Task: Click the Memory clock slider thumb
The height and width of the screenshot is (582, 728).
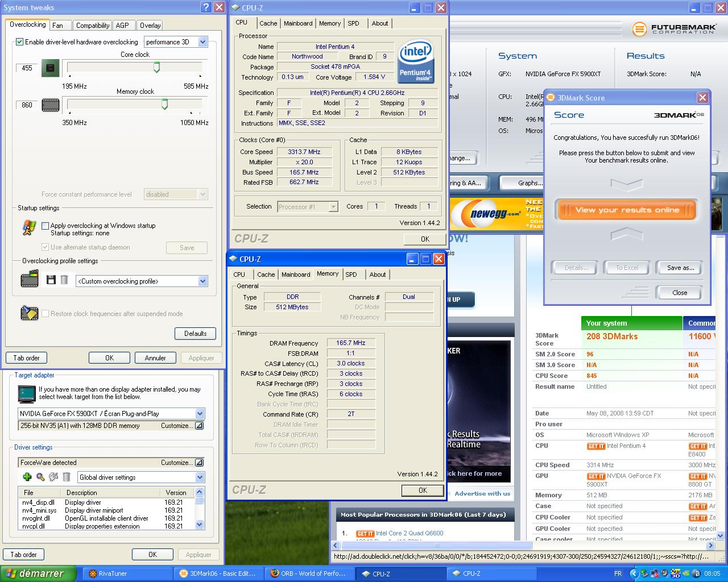Action: pyautogui.click(x=164, y=104)
